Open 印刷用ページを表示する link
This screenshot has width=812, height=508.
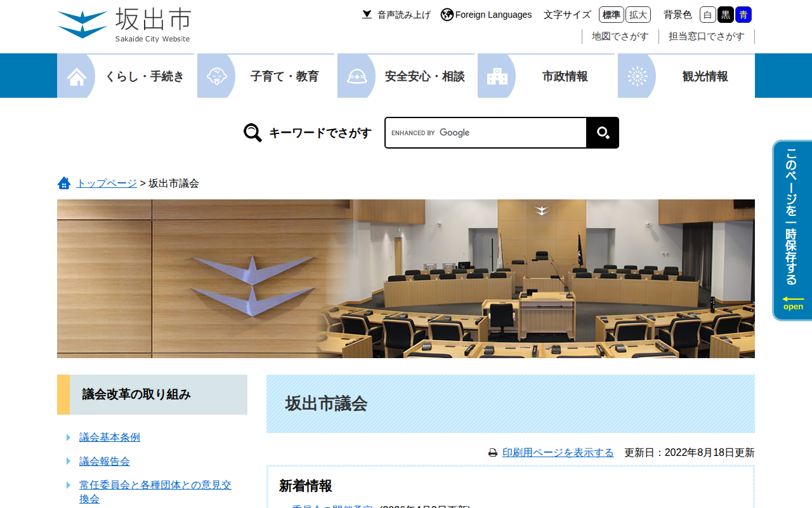tap(558, 453)
